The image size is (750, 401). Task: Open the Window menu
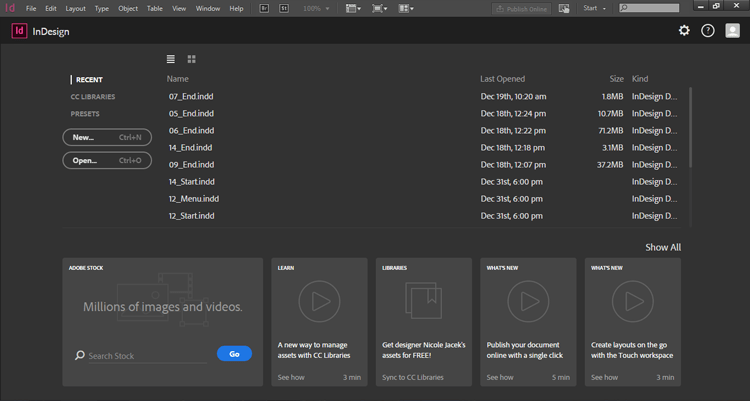pos(208,8)
